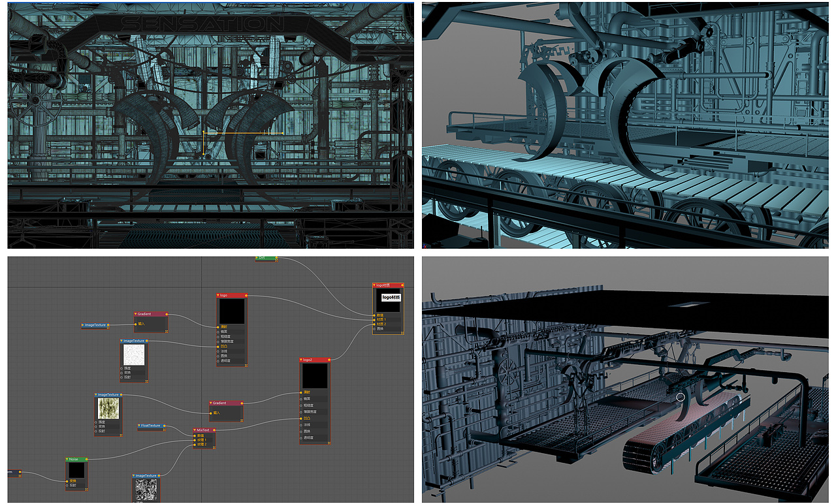Click the 数值 pin on MixText node
The width and height of the screenshot is (836, 504).
[195, 435]
